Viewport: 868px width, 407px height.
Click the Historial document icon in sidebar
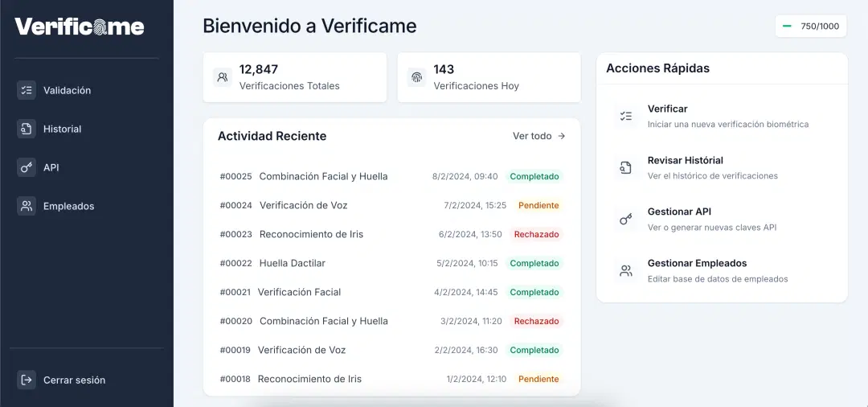point(26,129)
